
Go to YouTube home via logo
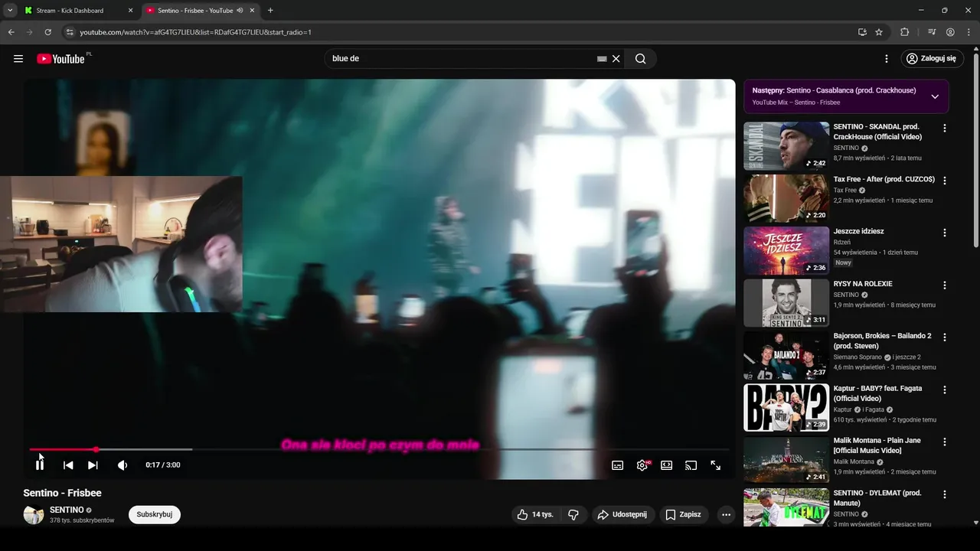(x=60, y=59)
